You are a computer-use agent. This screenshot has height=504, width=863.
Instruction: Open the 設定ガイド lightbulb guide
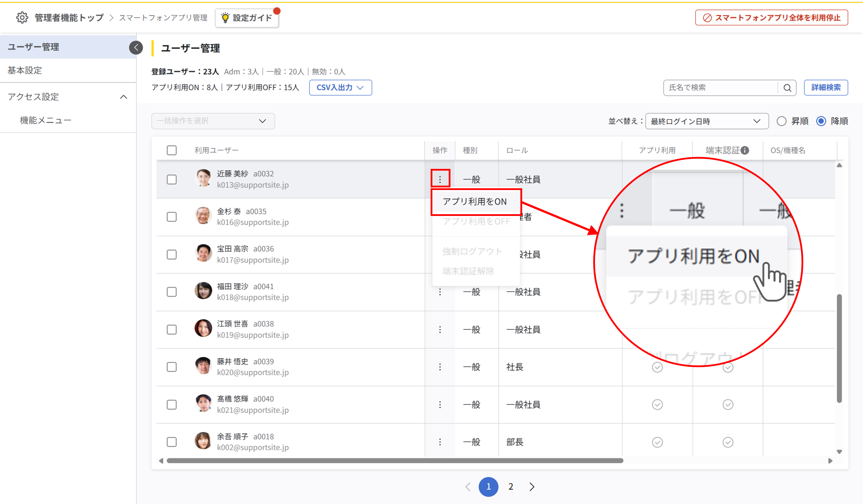247,18
